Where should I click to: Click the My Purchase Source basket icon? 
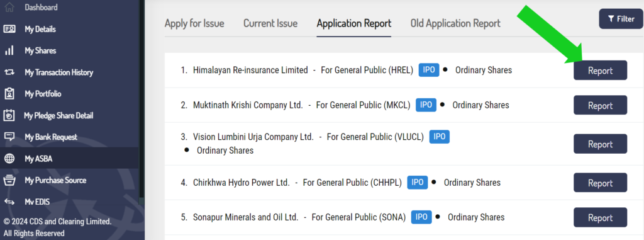(9, 180)
